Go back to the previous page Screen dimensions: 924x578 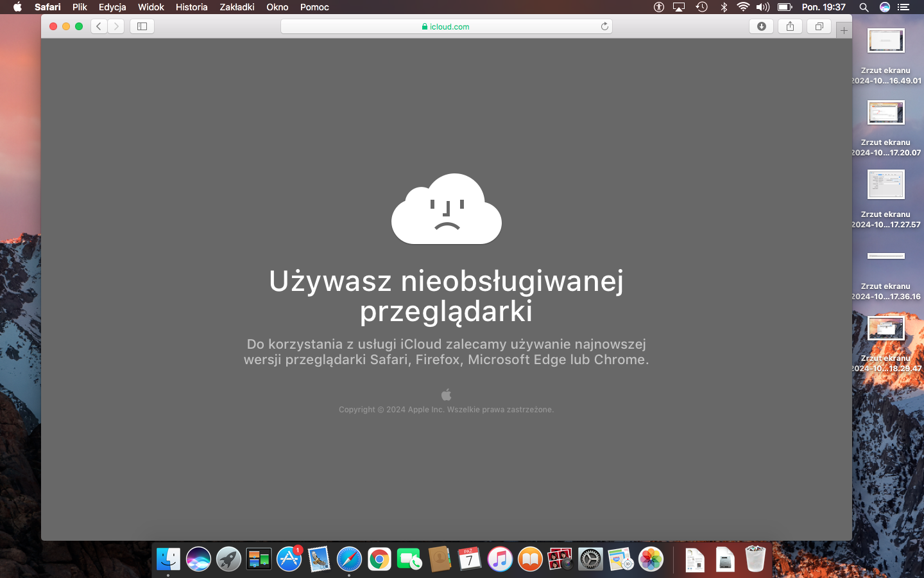tap(99, 26)
